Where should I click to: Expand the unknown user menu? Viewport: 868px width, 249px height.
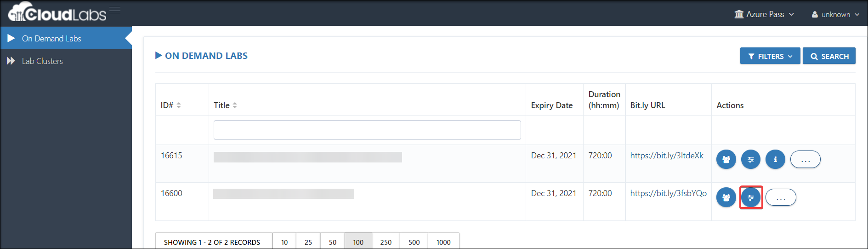coord(835,14)
